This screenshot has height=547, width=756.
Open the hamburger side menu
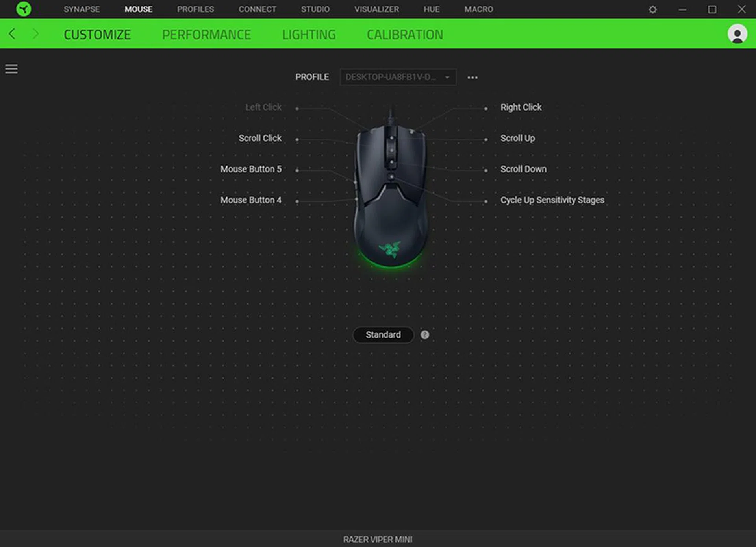coord(11,68)
